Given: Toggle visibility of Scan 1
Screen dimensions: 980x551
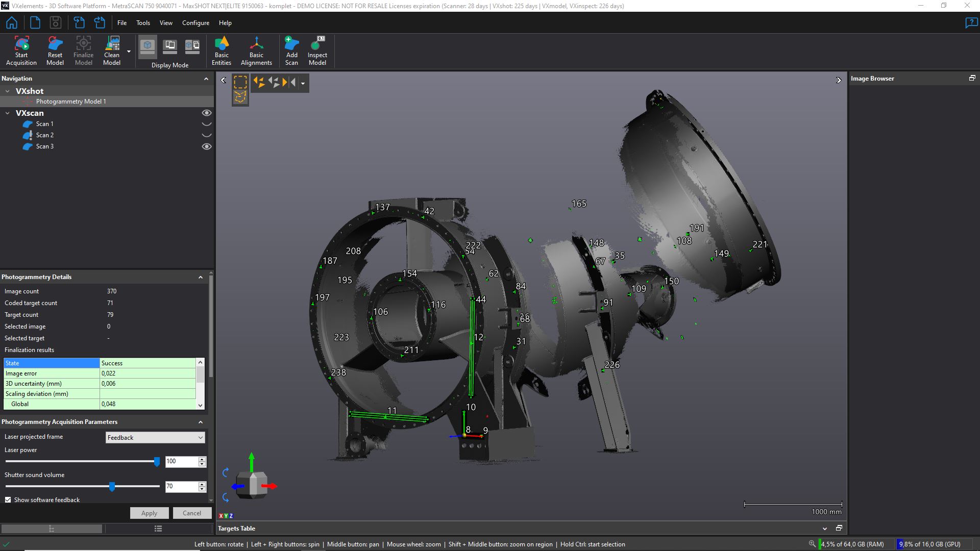Looking at the screenshot, I should 206,124.
